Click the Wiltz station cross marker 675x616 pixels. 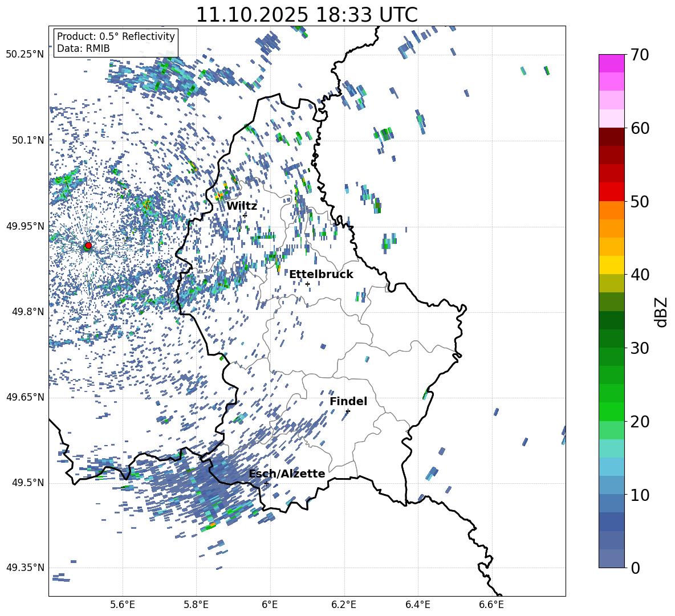click(x=245, y=215)
